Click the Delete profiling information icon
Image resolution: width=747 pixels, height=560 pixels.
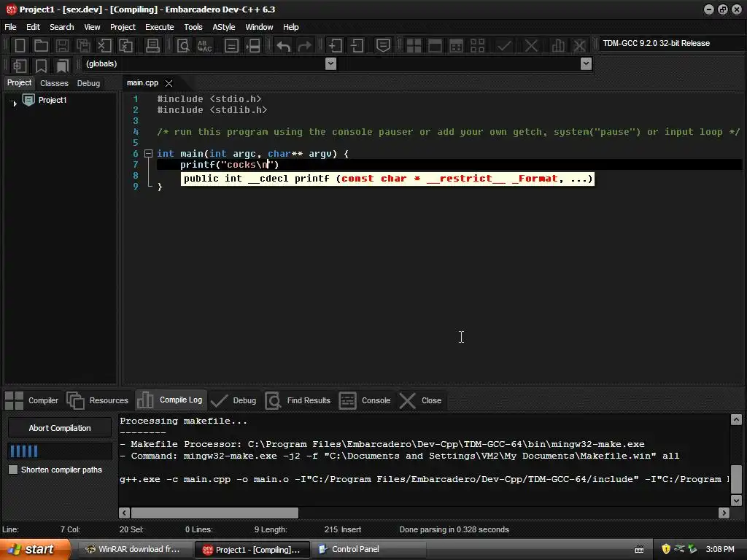coord(579,46)
